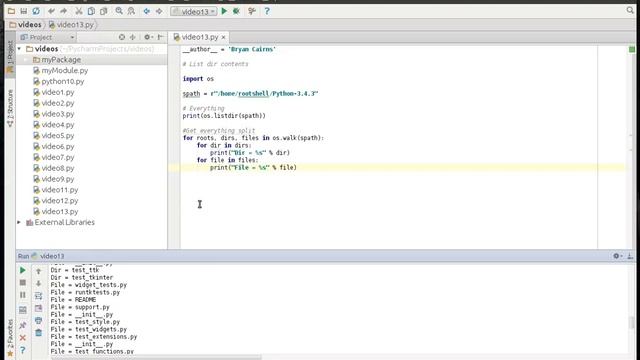Toggle the Pin Tab icon in Run panel
Image resolution: width=640 pixels, height=360 pixels.
tap(23, 325)
